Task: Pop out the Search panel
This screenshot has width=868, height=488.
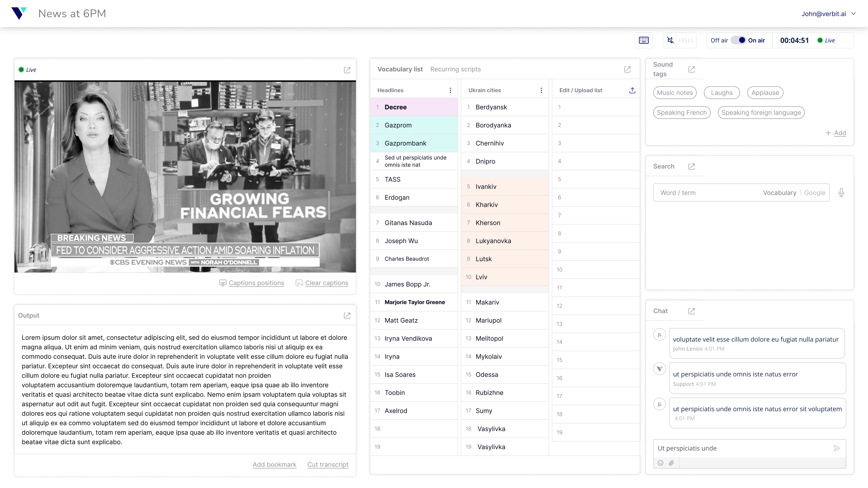Action: 691,166
